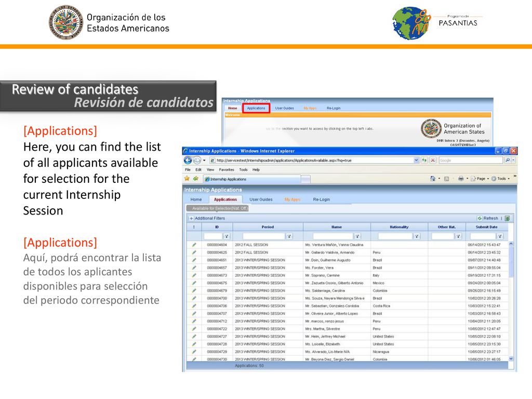This screenshot has width=532, height=399.
Task: Click the Add to Favorites icon
Action: pyautogui.click(x=195, y=179)
